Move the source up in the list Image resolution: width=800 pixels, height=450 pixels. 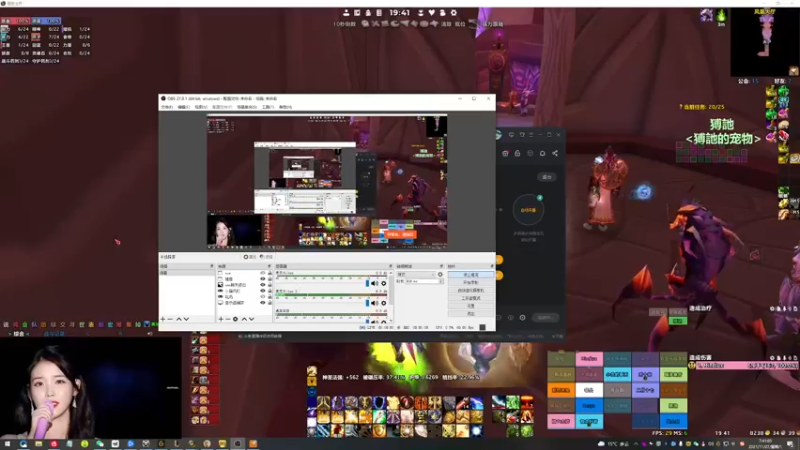click(x=244, y=319)
